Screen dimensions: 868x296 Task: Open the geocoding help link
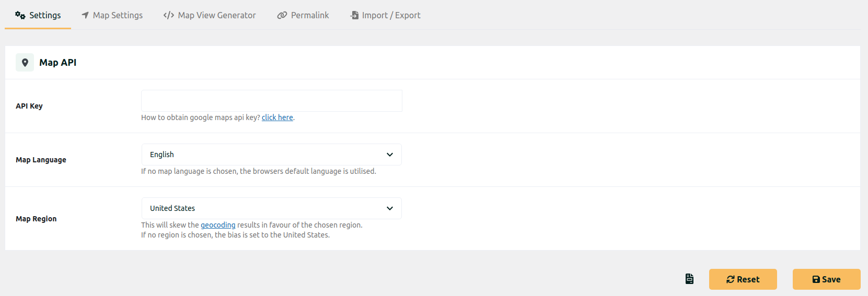[x=218, y=225]
